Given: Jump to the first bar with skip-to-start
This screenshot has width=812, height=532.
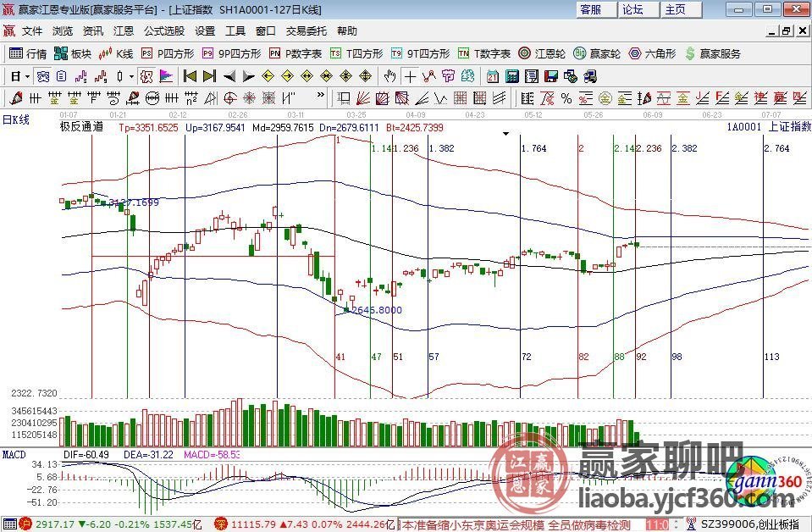Looking at the screenshot, I should coord(190,77).
